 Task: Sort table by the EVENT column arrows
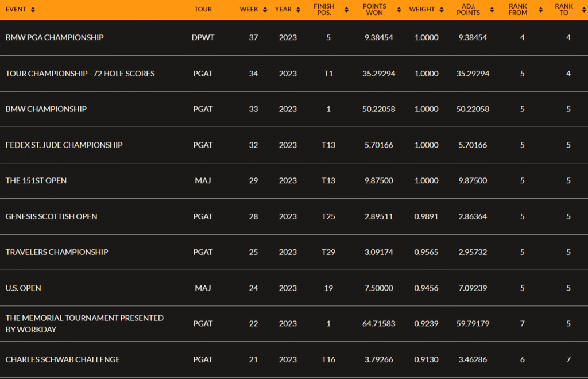click(33, 10)
